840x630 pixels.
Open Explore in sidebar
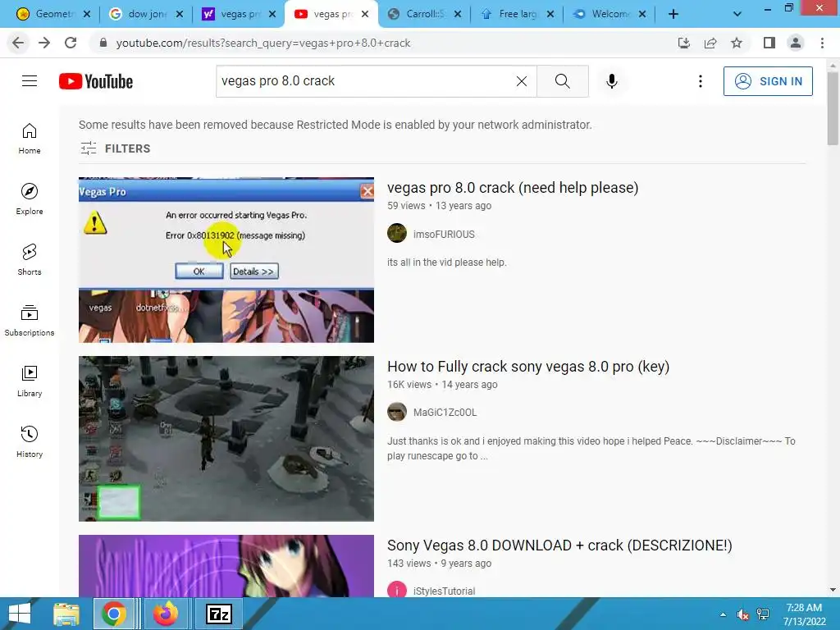[x=30, y=199]
